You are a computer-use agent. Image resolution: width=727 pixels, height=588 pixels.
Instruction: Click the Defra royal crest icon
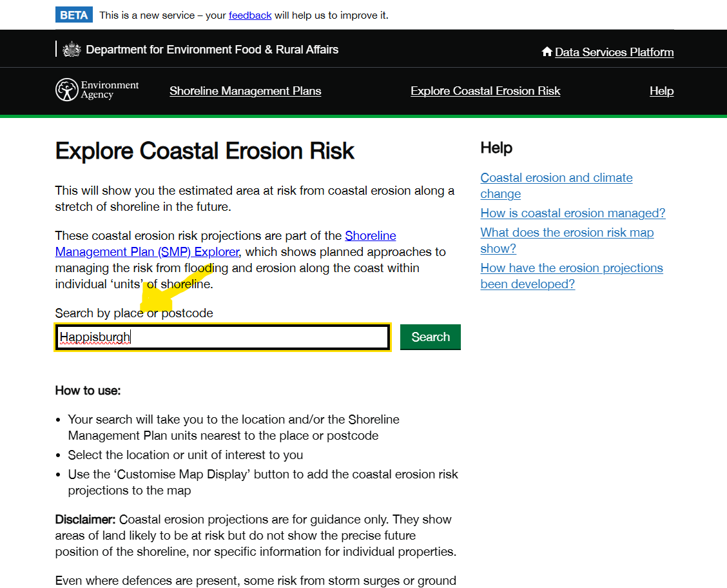(x=72, y=50)
